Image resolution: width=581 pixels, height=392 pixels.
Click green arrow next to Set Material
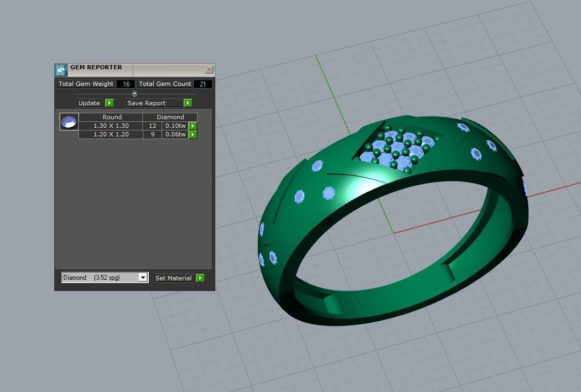coord(200,278)
